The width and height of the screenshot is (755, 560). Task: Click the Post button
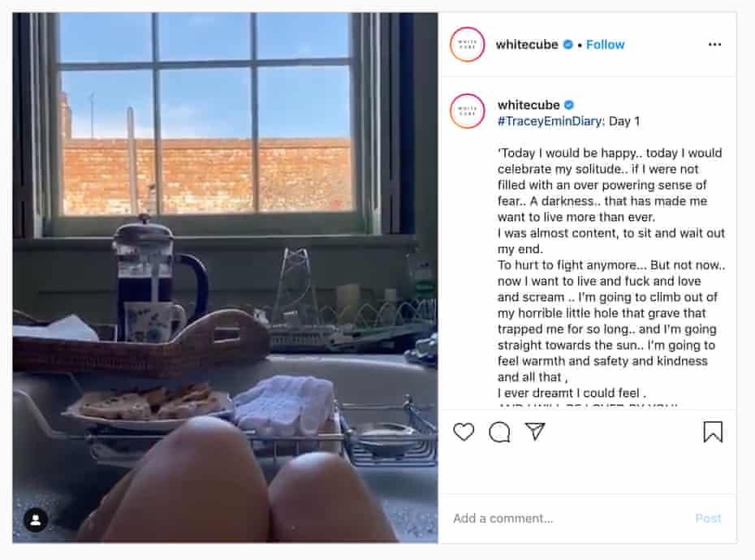(x=708, y=518)
